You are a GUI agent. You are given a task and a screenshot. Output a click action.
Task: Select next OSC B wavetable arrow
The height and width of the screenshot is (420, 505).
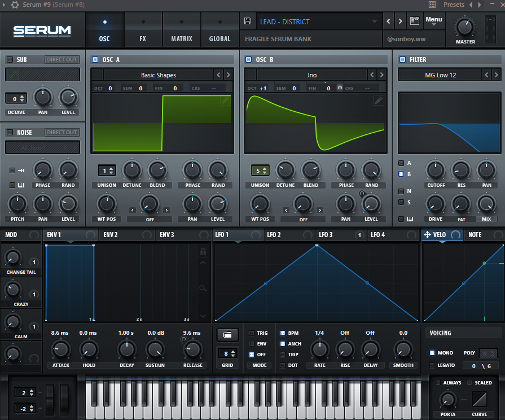[381, 75]
